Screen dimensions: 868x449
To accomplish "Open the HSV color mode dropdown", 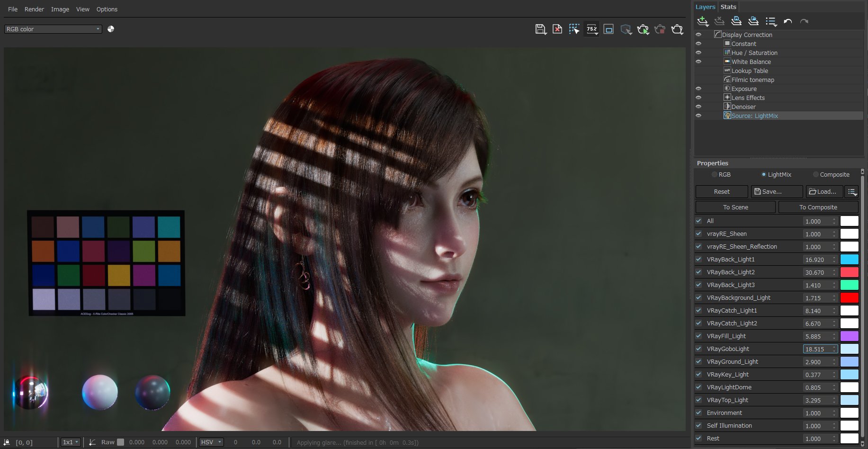I will pyautogui.click(x=211, y=442).
